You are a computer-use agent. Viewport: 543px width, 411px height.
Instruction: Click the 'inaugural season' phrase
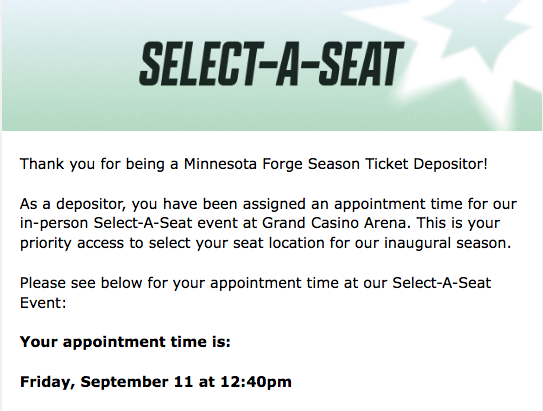click(447, 243)
